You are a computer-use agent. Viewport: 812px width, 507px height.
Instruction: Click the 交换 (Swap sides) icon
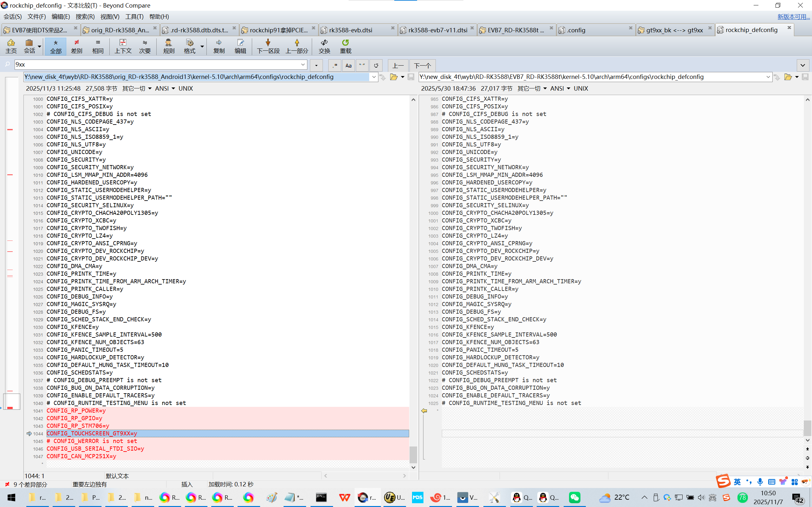click(x=324, y=46)
